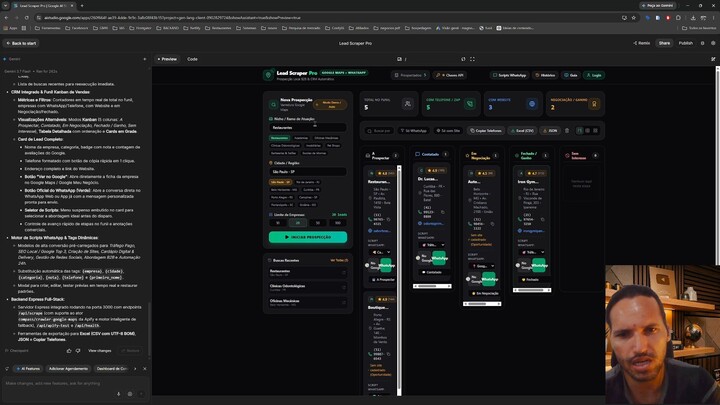Image resolution: width=720 pixels, height=405 pixels.
Task: Switch to the Code tab
Action: [192, 59]
